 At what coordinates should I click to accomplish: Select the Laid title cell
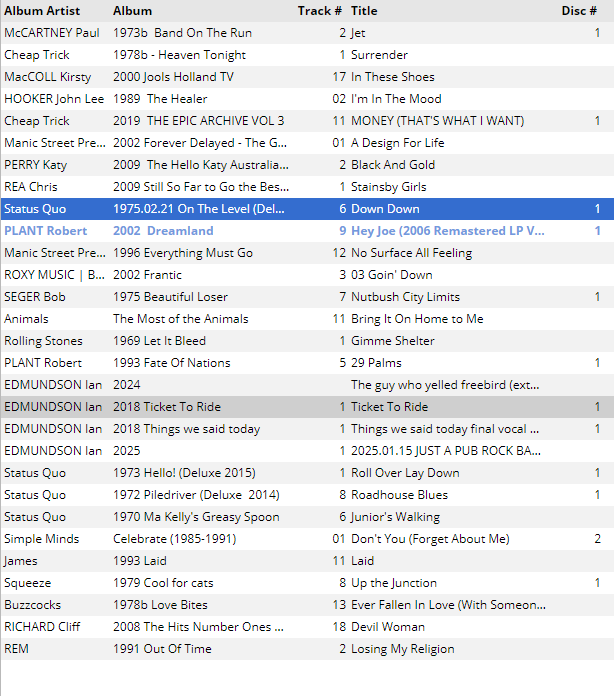click(x=362, y=561)
